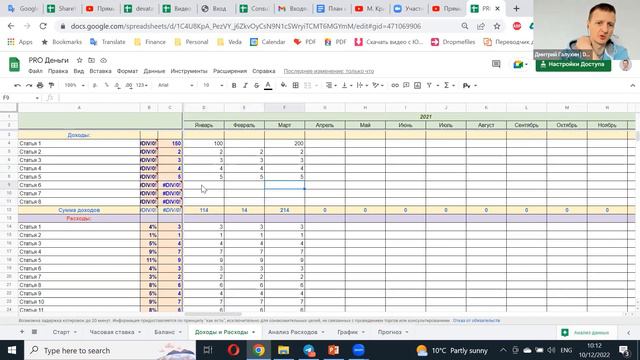Decrease decimal places
Screen dimensions: 640x360
117,85
